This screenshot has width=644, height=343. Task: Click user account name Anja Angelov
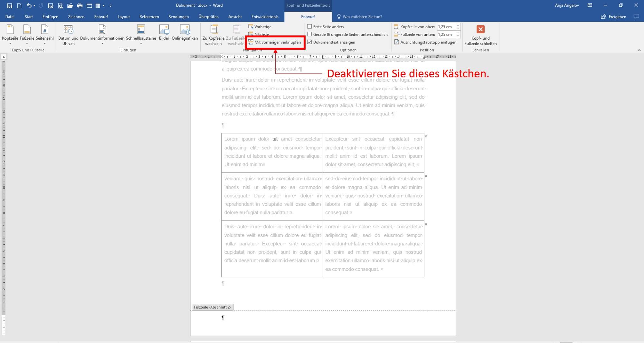tap(567, 5)
